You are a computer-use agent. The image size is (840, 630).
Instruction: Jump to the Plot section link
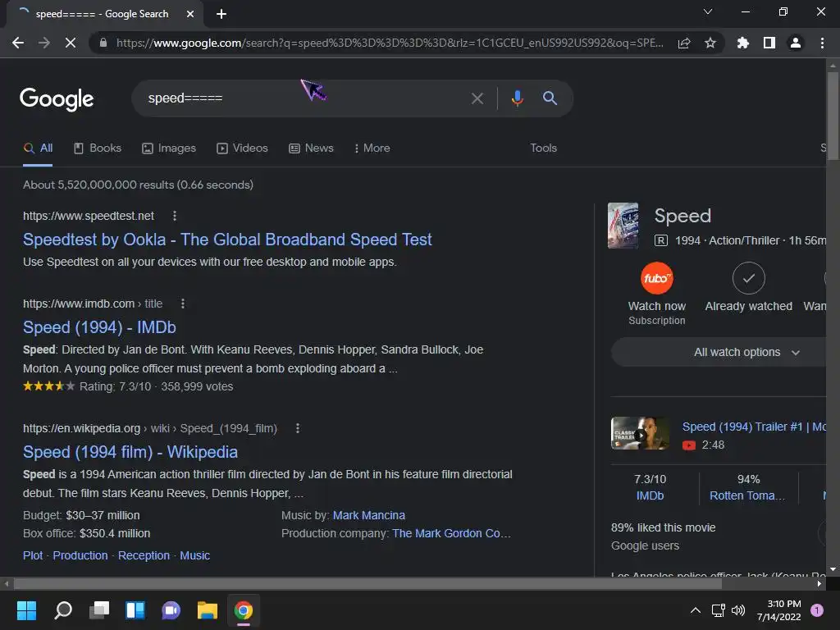[33, 555]
